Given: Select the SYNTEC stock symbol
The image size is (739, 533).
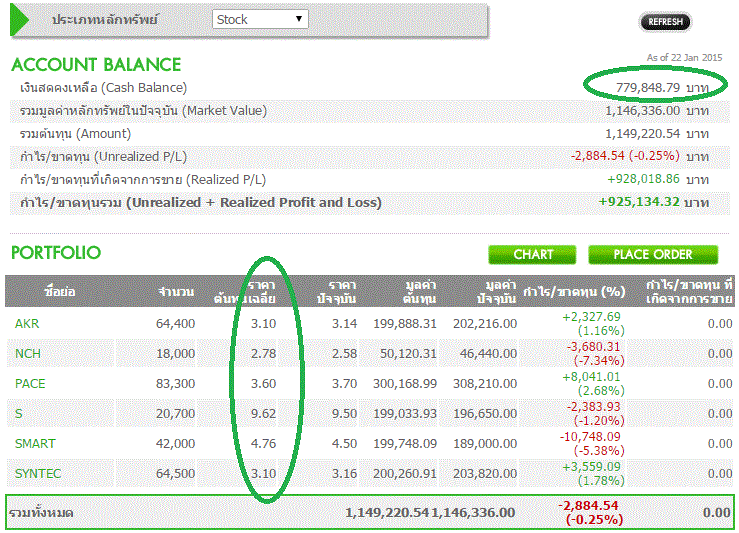Looking at the screenshot, I should point(38,473).
